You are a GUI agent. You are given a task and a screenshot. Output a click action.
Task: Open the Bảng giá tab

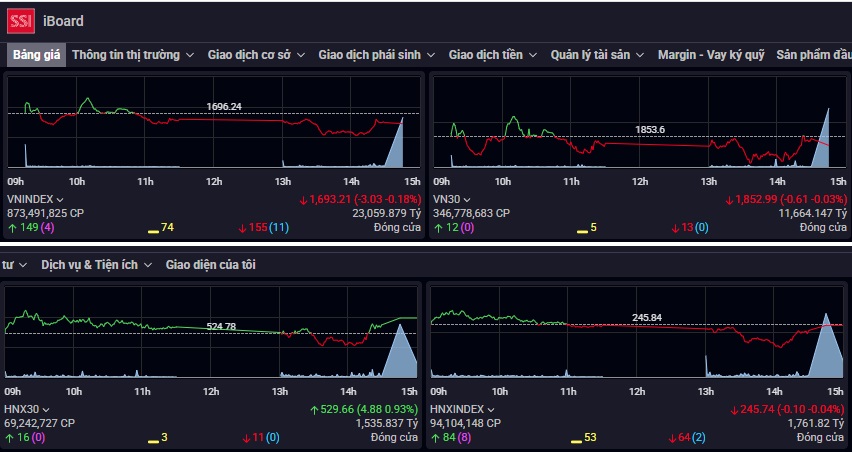pos(35,55)
